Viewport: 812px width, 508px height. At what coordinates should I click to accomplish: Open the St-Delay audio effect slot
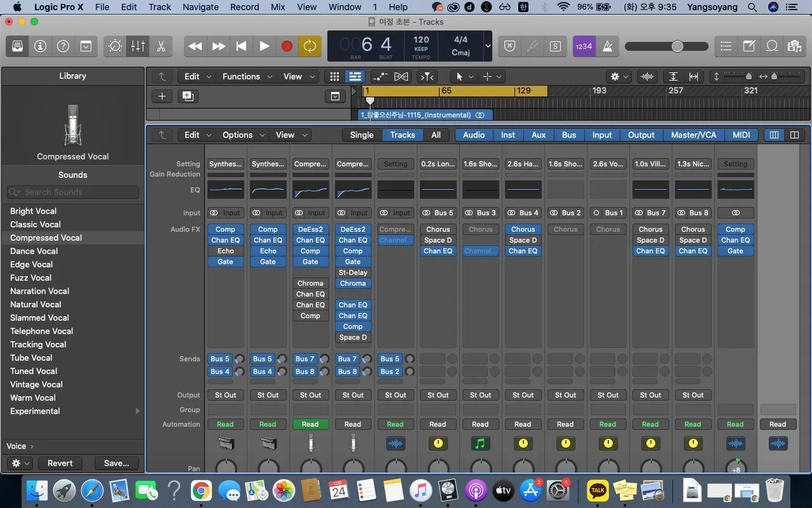point(353,272)
